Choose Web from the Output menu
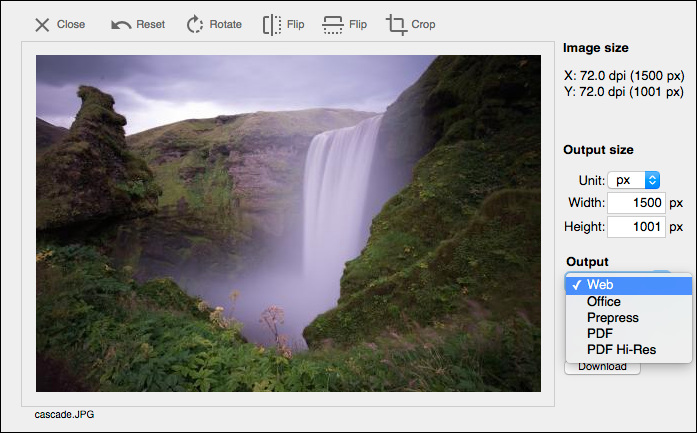This screenshot has height=433, width=697. click(629, 285)
